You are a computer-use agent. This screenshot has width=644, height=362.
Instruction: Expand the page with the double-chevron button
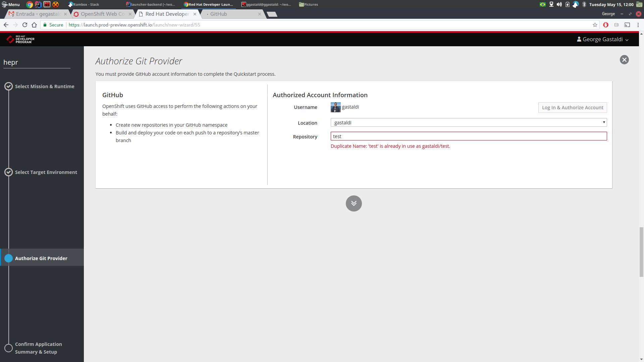click(x=354, y=203)
